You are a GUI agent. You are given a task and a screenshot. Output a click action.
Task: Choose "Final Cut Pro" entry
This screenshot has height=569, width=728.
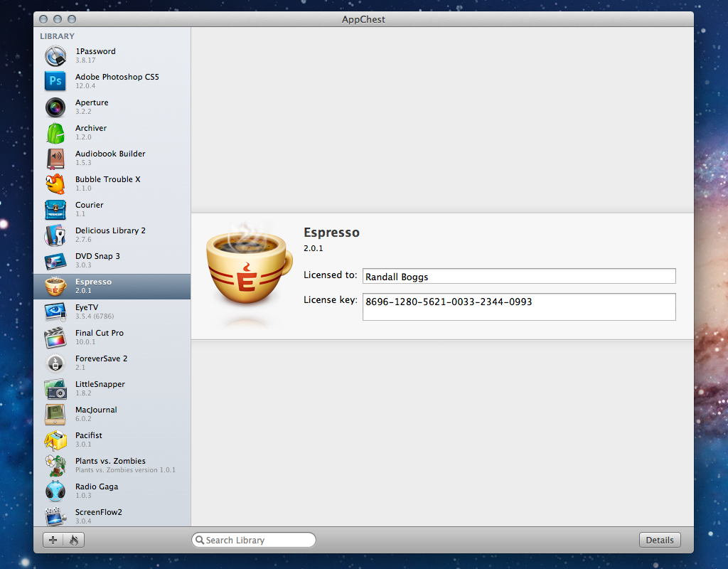coord(100,333)
